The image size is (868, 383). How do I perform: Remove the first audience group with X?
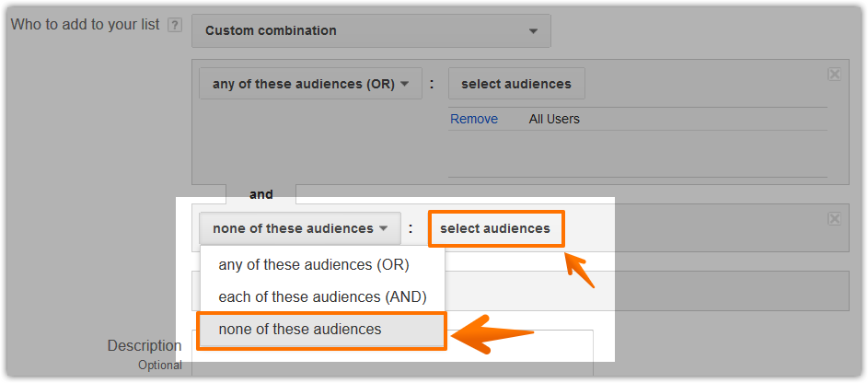834,75
